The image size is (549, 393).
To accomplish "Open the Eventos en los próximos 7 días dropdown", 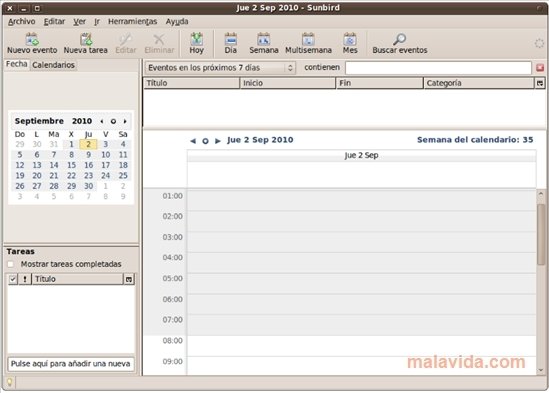I will point(220,68).
